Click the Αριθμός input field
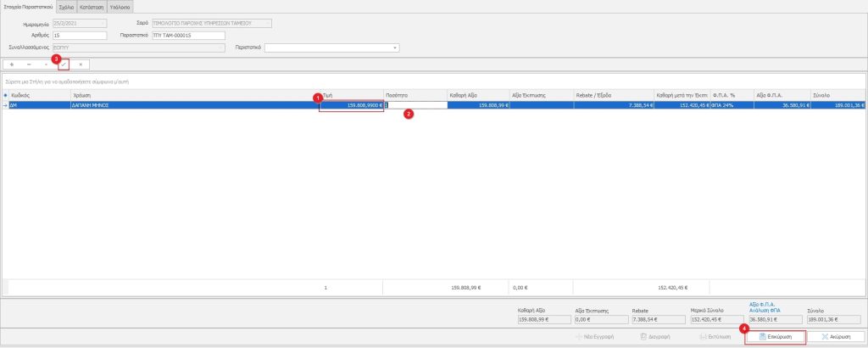868x348 pixels. pyautogui.click(x=80, y=36)
